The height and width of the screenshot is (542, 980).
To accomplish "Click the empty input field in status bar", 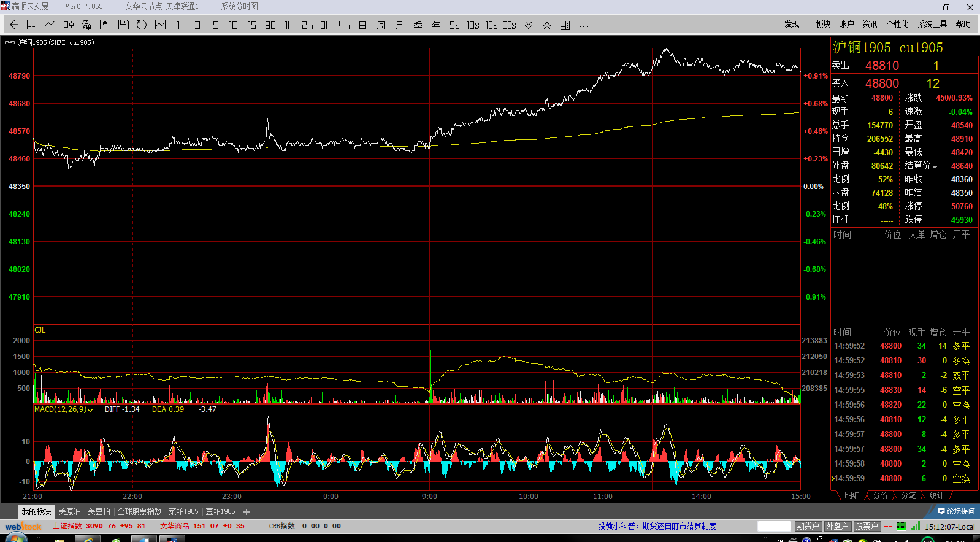I will [774, 526].
